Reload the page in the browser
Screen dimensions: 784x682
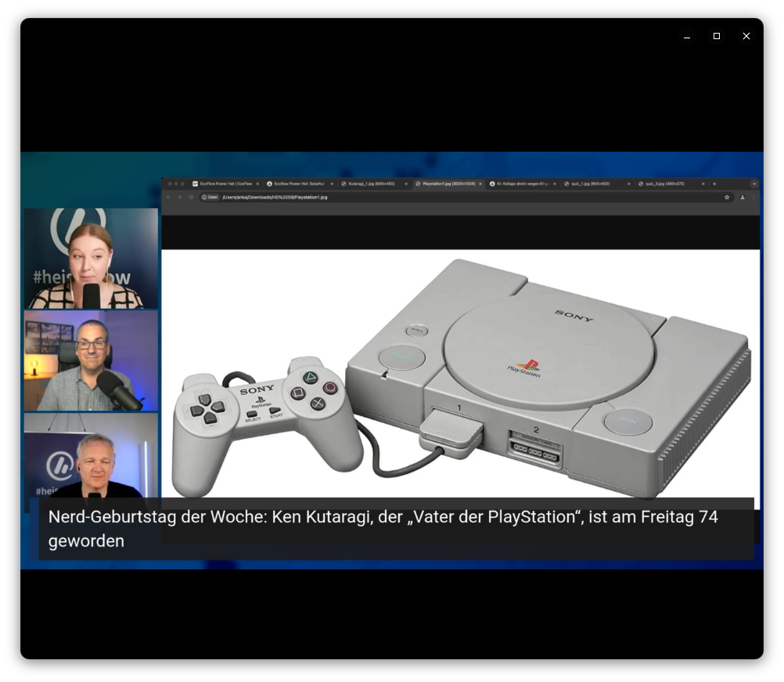(x=190, y=197)
